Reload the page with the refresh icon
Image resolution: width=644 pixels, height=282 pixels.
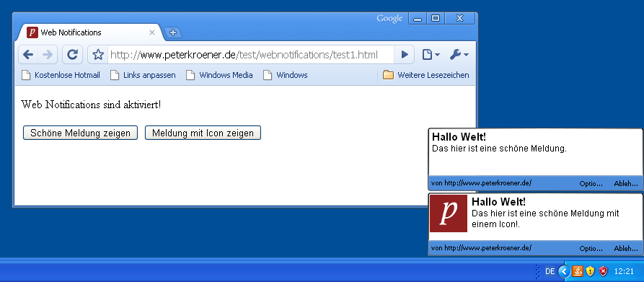click(x=73, y=55)
